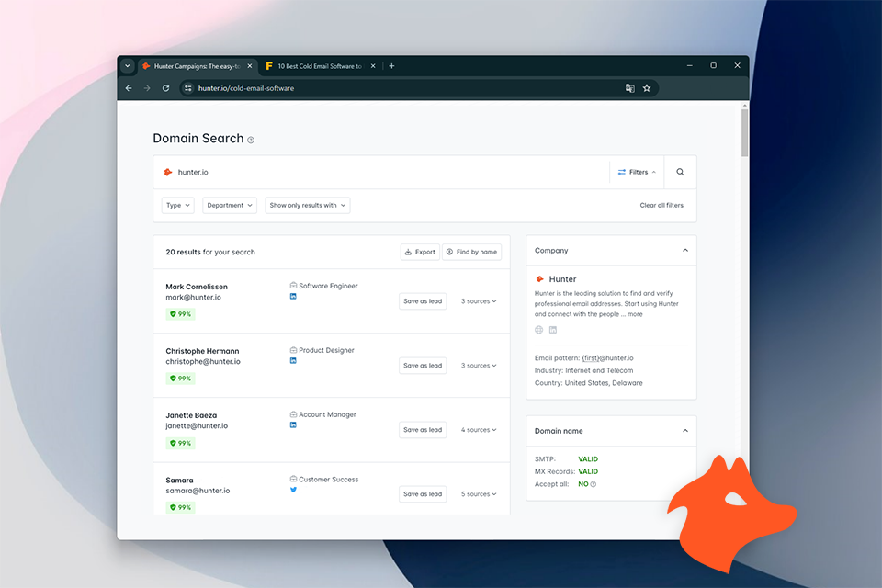Open the Hunter company LinkedIn icon

coord(553,330)
